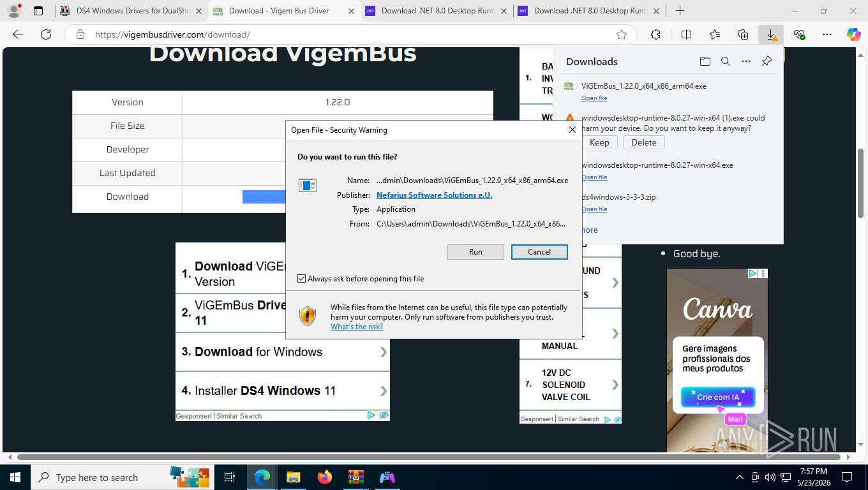Open Windows Start menu
The height and width of the screenshot is (490, 868).
(15, 477)
